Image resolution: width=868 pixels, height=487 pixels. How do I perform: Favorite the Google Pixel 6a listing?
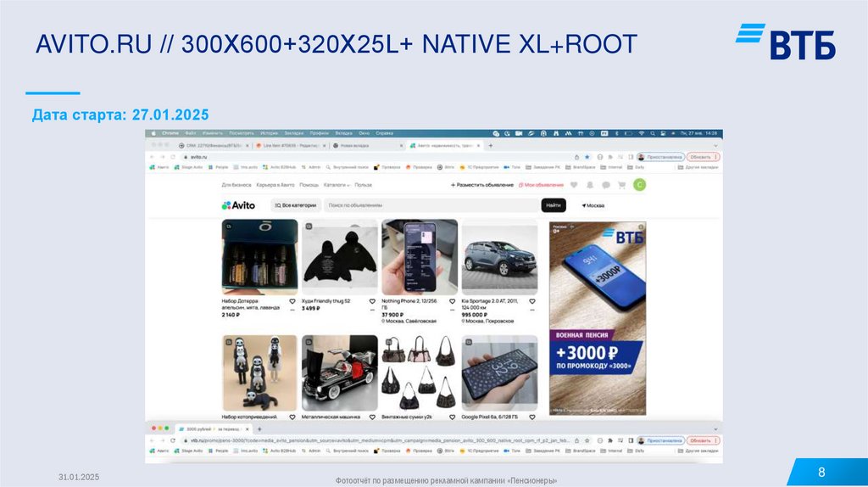pos(532,417)
